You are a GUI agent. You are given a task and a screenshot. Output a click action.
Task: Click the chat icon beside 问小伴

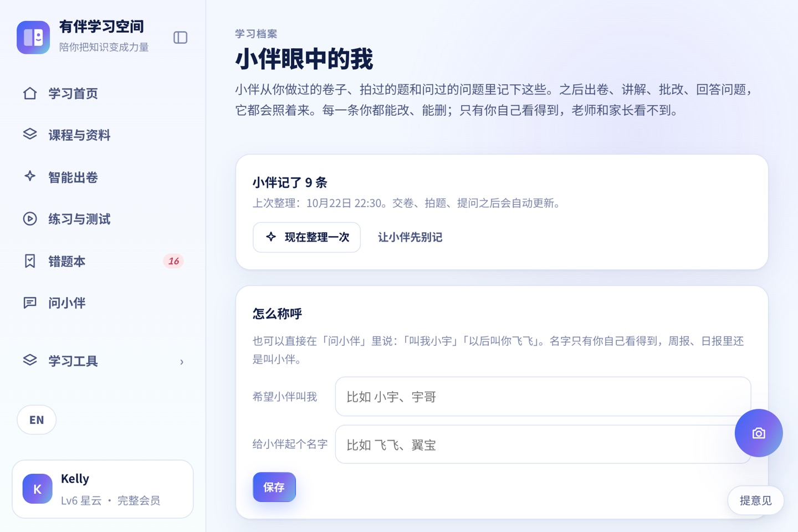point(30,303)
